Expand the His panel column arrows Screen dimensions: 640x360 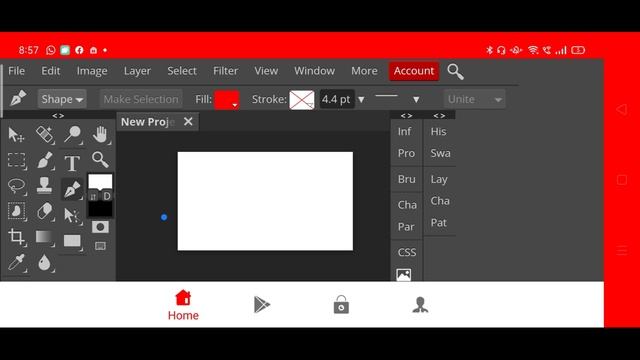pyautogui.click(x=439, y=116)
